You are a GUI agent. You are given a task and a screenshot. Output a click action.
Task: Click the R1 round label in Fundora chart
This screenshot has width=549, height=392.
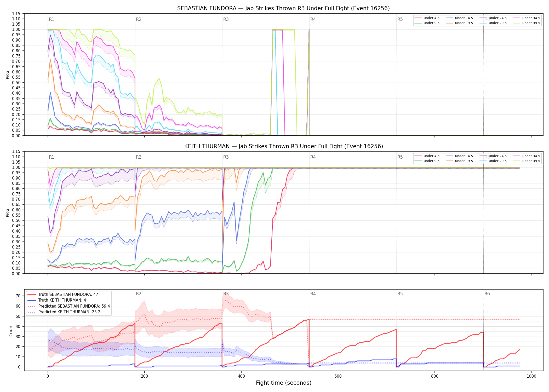coord(52,19)
